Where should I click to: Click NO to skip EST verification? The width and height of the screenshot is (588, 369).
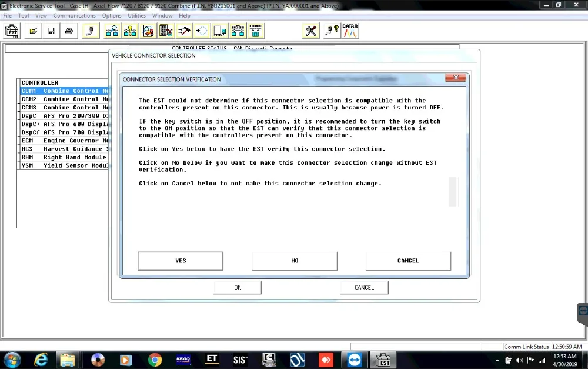pos(295,261)
